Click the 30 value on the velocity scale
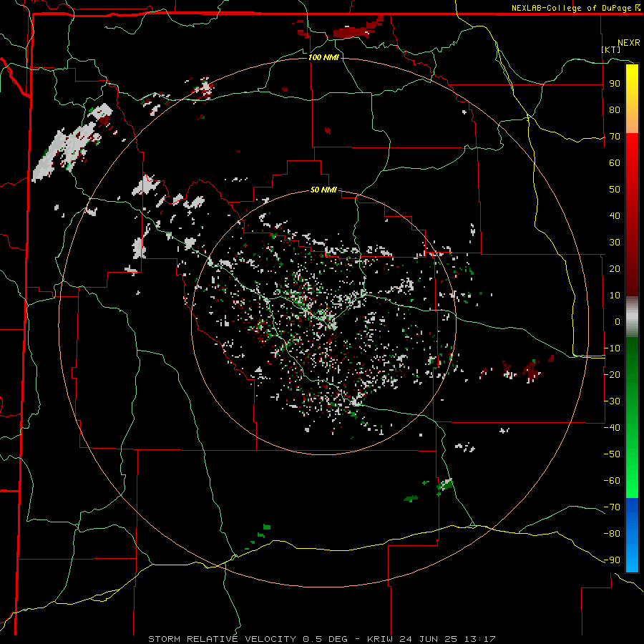This screenshot has height=644, width=644. 615,243
